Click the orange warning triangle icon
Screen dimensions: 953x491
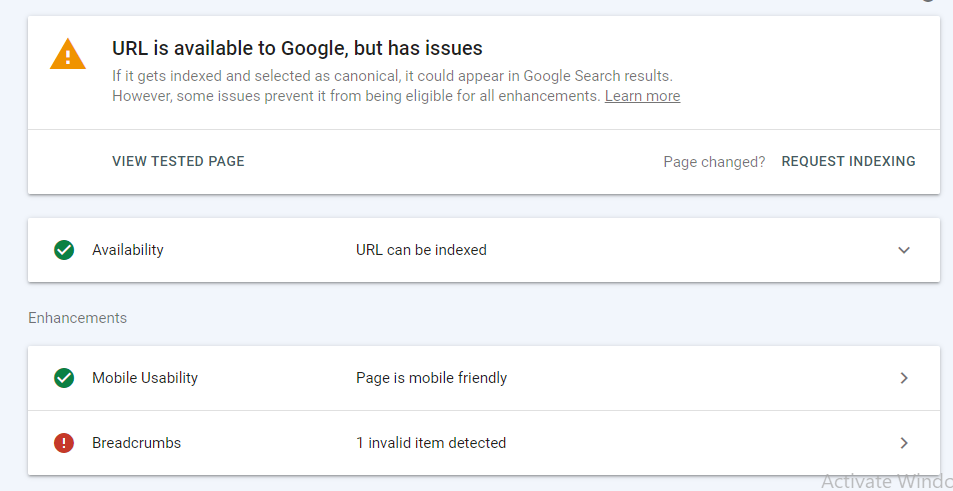[68, 54]
